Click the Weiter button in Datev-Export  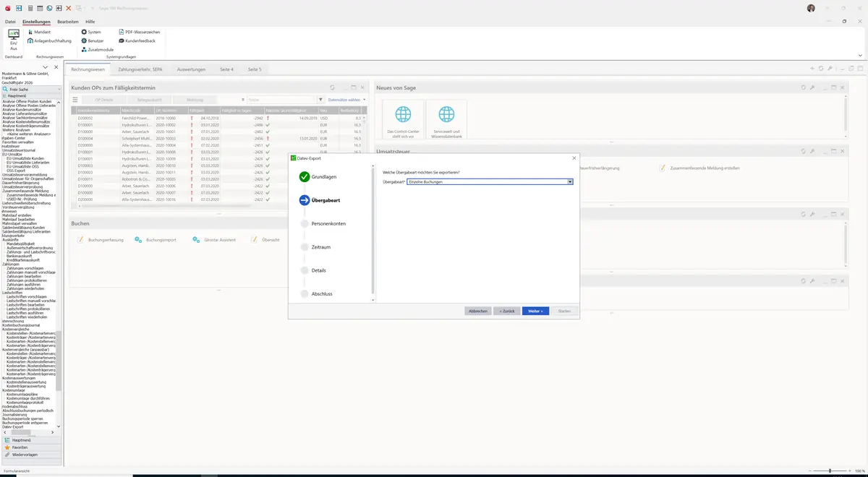coord(535,311)
